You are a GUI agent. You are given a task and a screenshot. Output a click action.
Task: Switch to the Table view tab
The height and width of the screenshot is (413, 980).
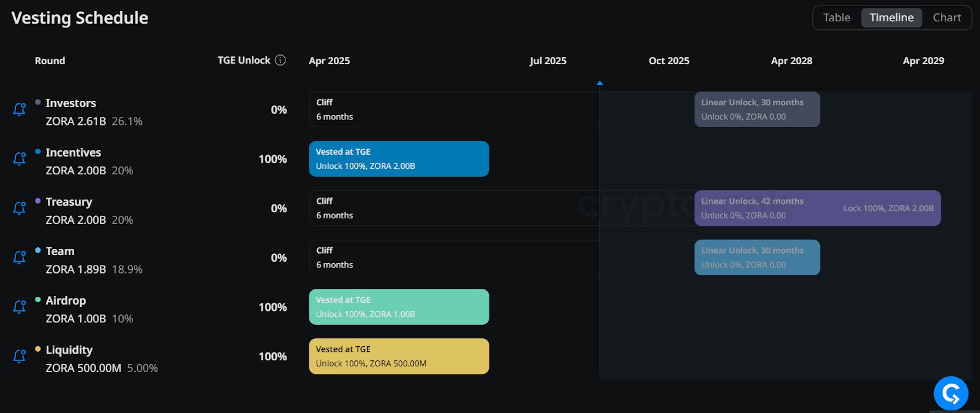[x=837, y=18]
